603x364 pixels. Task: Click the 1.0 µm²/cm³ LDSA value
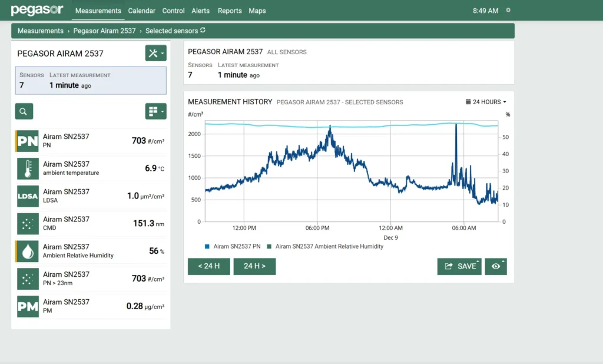[x=146, y=196]
